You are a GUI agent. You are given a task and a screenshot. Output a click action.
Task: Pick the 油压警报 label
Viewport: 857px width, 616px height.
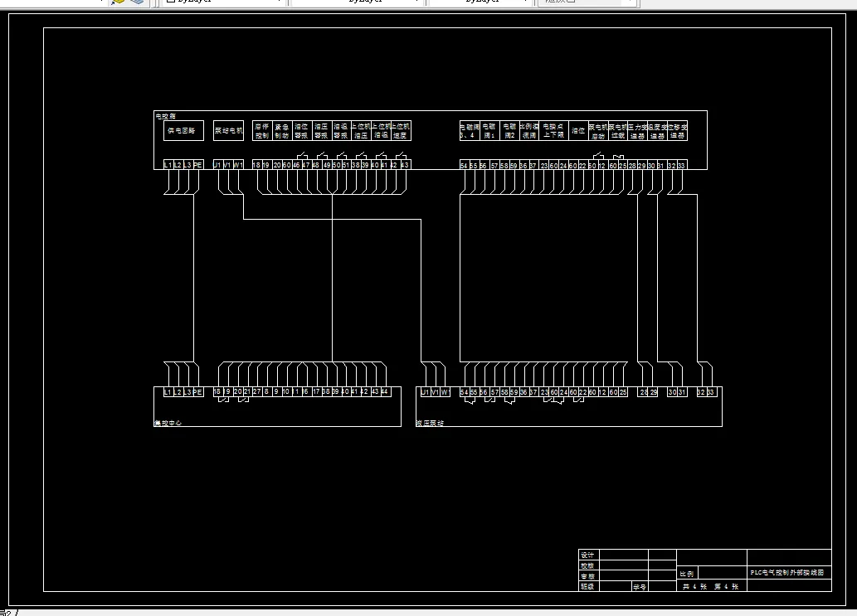tap(322, 130)
